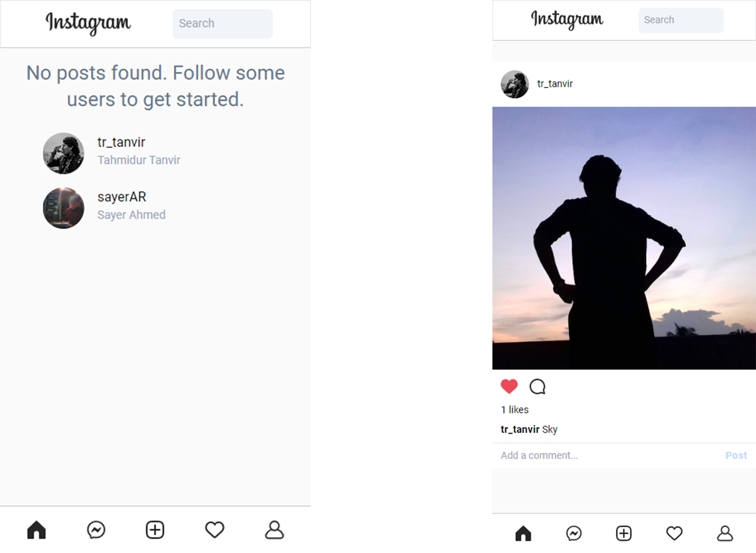The width and height of the screenshot is (756, 553).
Task: Open activity heart icon in right bottom bar
Action: [674, 533]
